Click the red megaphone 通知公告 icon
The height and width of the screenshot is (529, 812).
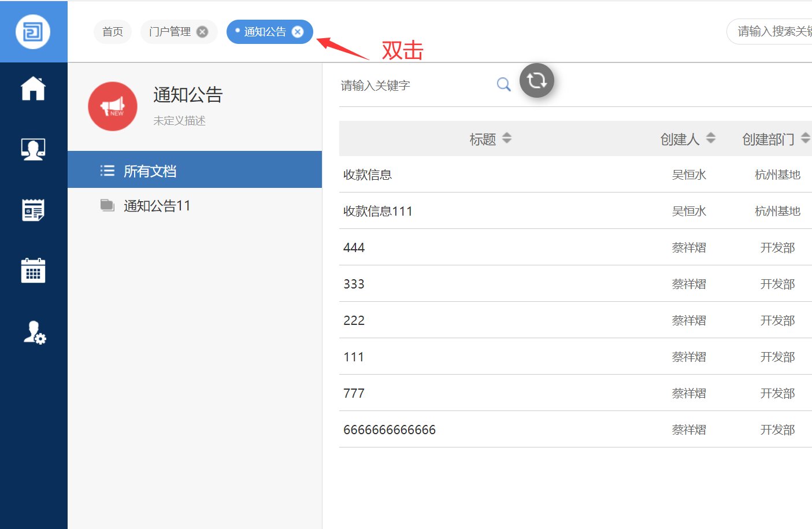[x=113, y=106]
